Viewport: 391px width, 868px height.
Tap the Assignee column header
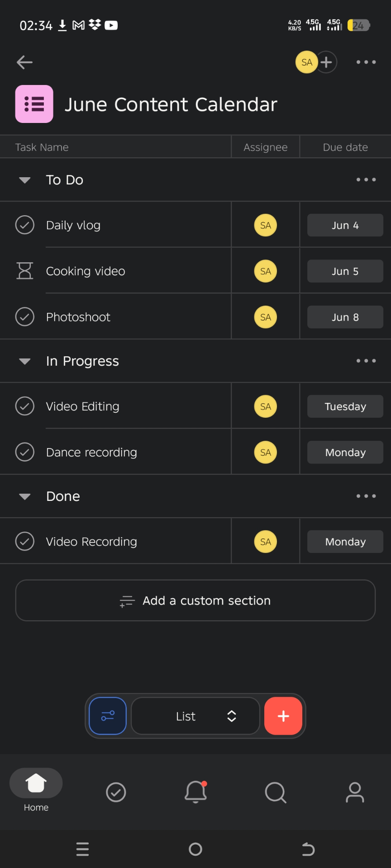click(x=266, y=147)
